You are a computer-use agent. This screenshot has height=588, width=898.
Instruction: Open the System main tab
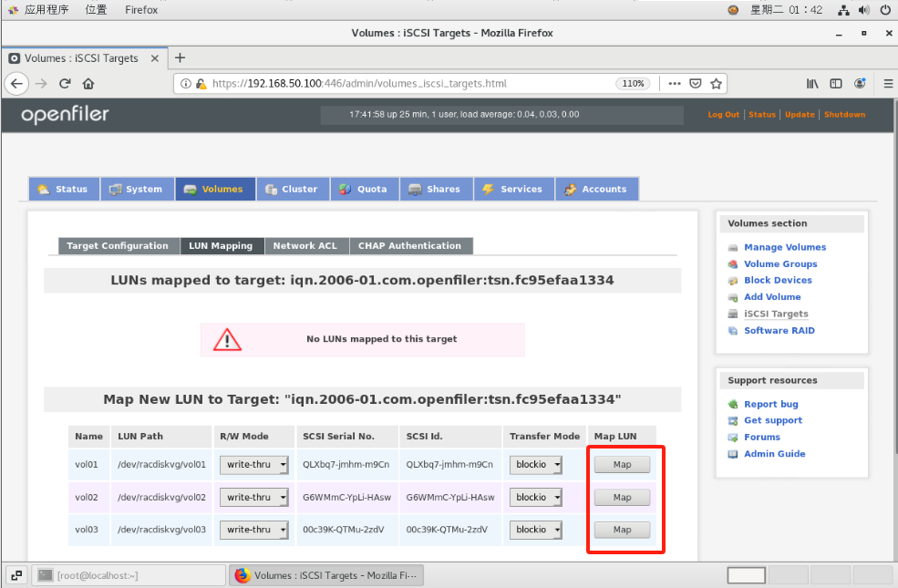pos(138,189)
